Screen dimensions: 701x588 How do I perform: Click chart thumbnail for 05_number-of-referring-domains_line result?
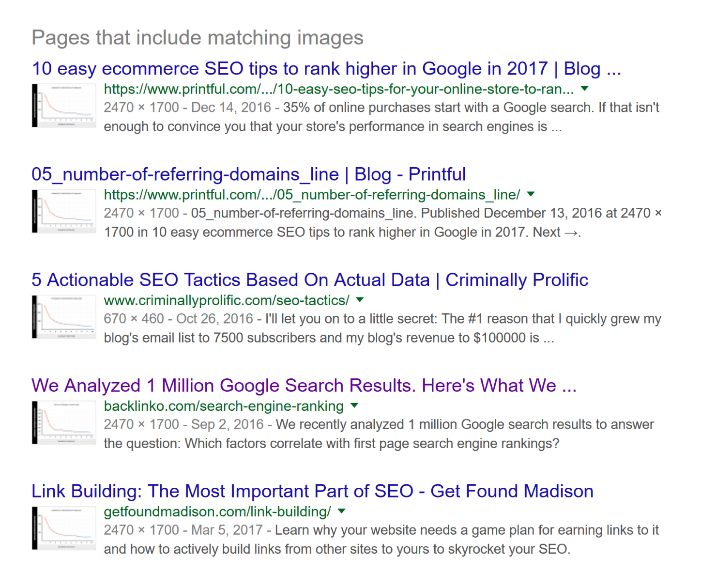coord(64,211)
